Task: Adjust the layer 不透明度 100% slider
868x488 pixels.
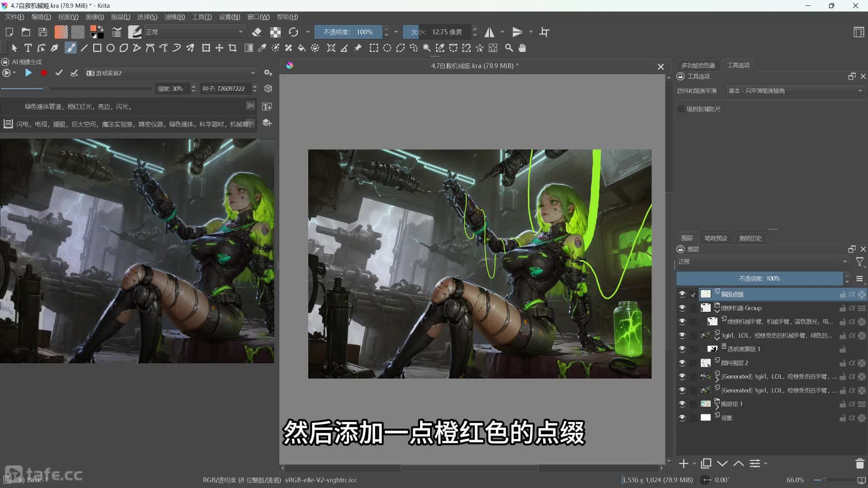Action: (759, 279)
